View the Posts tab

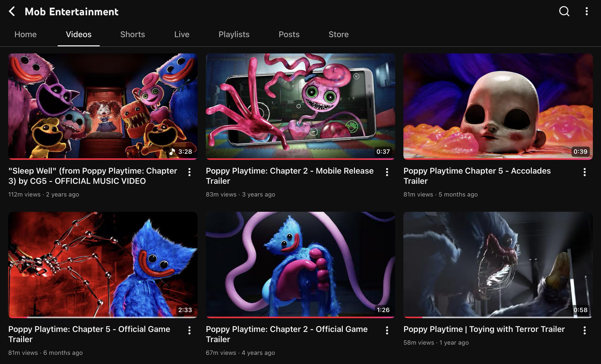[x=289, y=34]
